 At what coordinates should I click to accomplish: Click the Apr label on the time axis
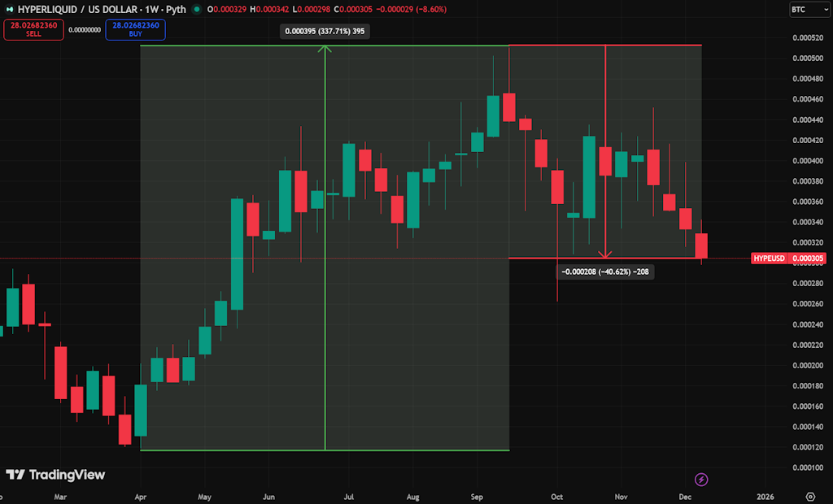point(140,496)
